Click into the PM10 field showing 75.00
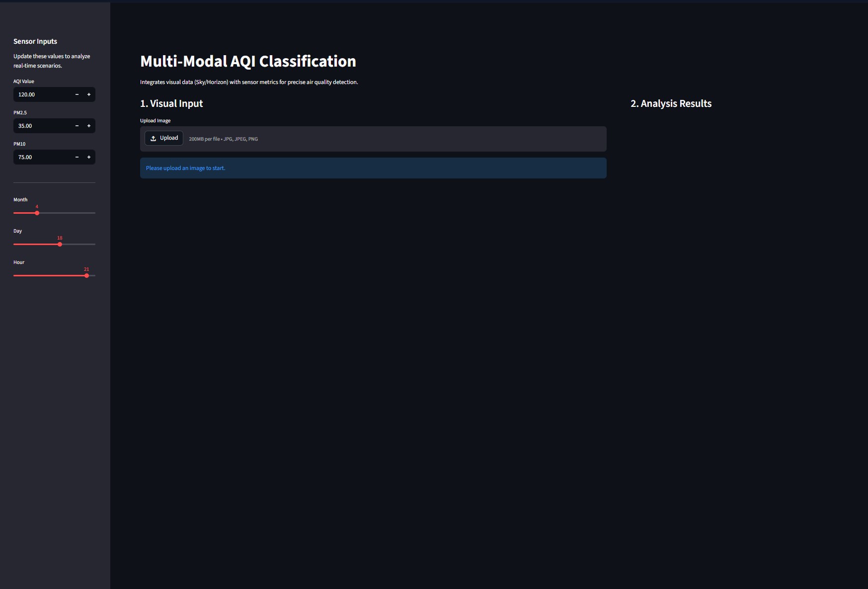 [x=42, y=157]
